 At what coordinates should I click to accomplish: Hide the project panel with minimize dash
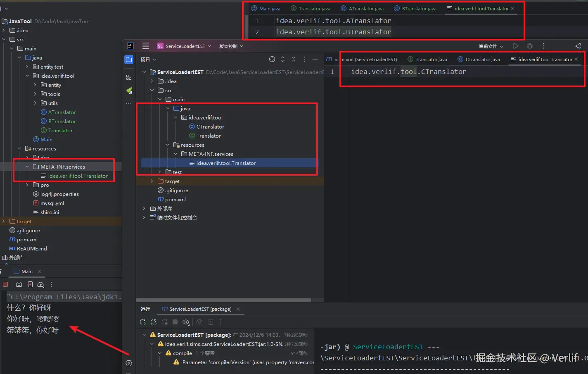(315, 59)
